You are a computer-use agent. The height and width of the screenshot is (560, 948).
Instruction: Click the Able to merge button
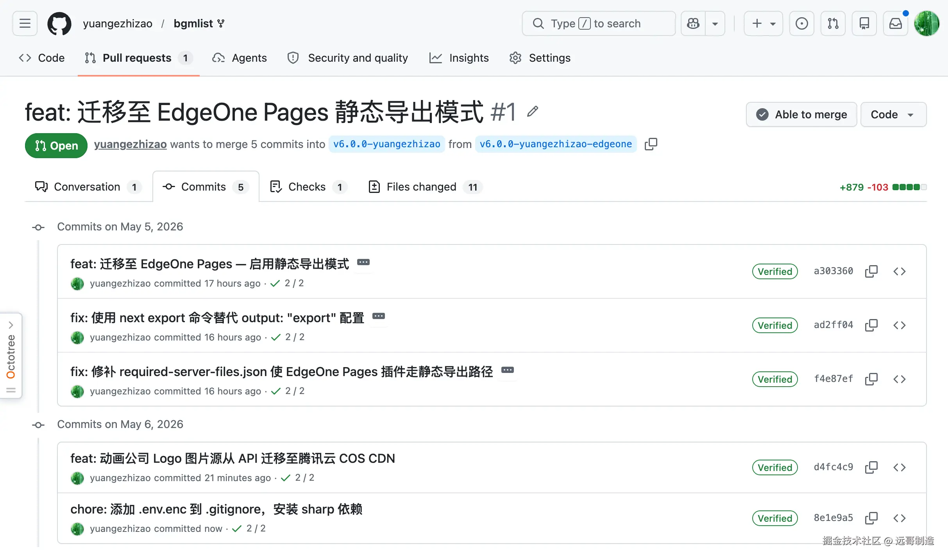[801, 114]
